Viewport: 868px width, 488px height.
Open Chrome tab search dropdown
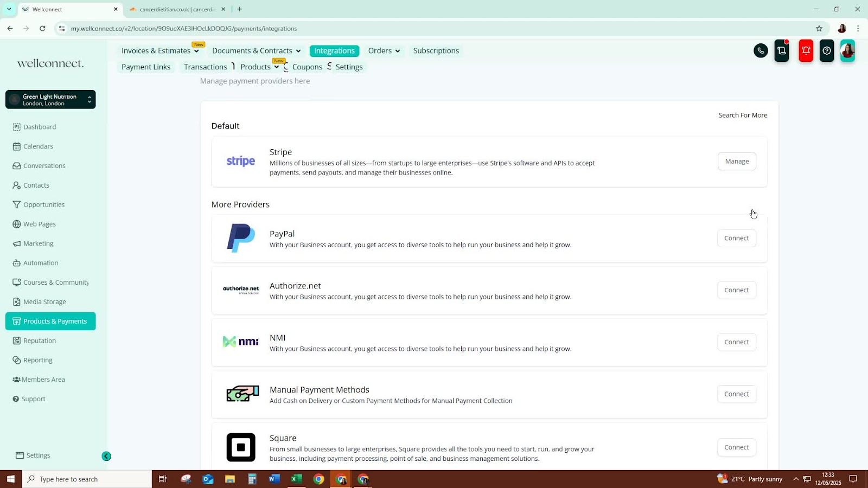(9, 9)
